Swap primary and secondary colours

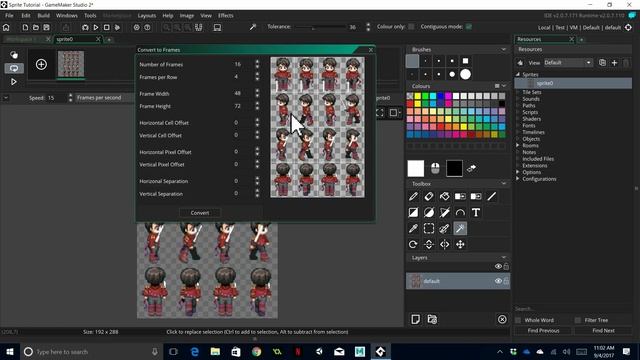click(x=471, y=168)
